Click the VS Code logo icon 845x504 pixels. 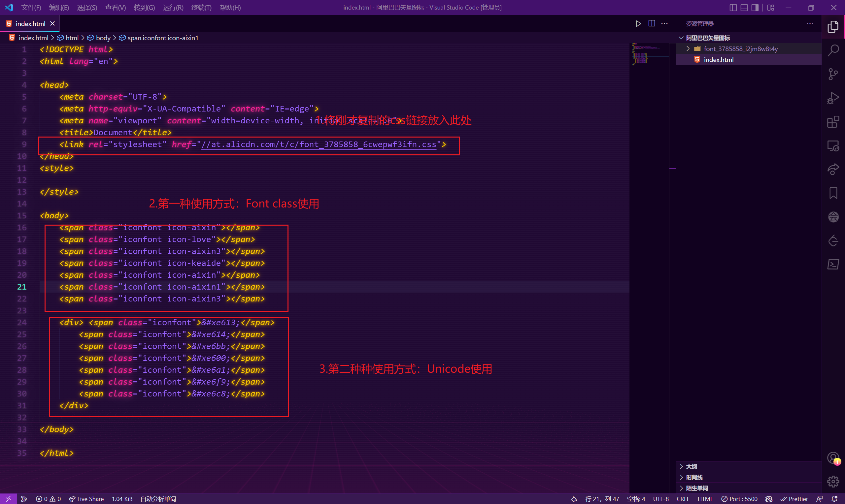tap(9, 7)
